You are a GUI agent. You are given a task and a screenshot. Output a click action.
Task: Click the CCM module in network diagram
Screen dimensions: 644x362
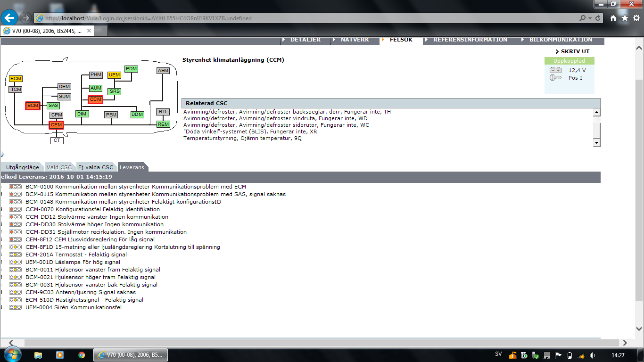96,99
